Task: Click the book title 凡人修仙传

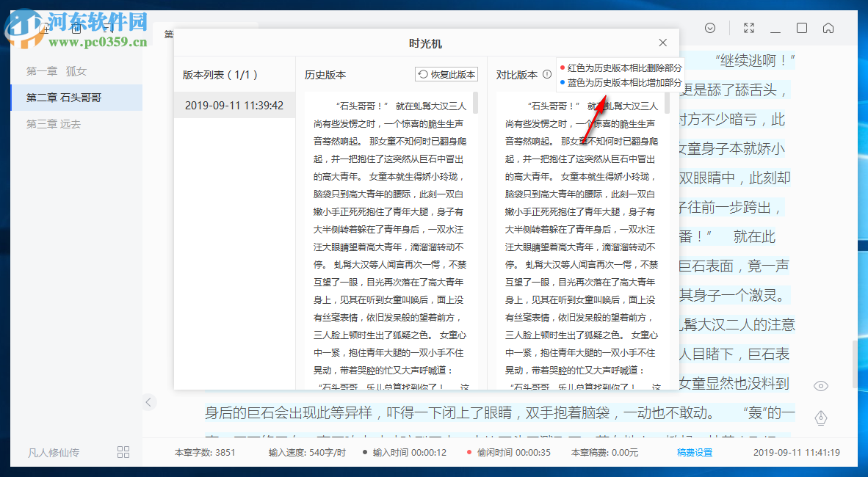Action: click(54, 453)
